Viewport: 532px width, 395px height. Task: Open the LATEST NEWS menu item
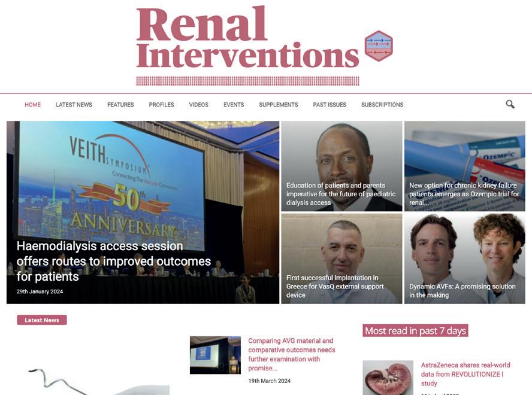(74, 105)
